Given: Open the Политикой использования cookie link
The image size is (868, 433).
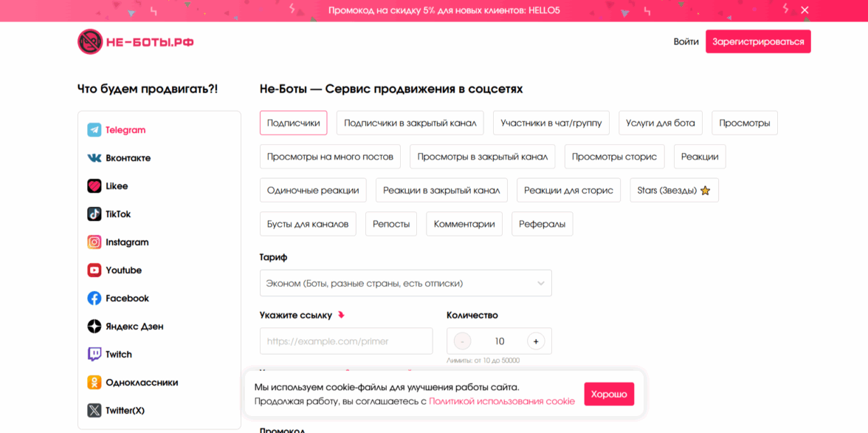Looking at the screenshot, I should pyautogui.click(x=502, y=401).
